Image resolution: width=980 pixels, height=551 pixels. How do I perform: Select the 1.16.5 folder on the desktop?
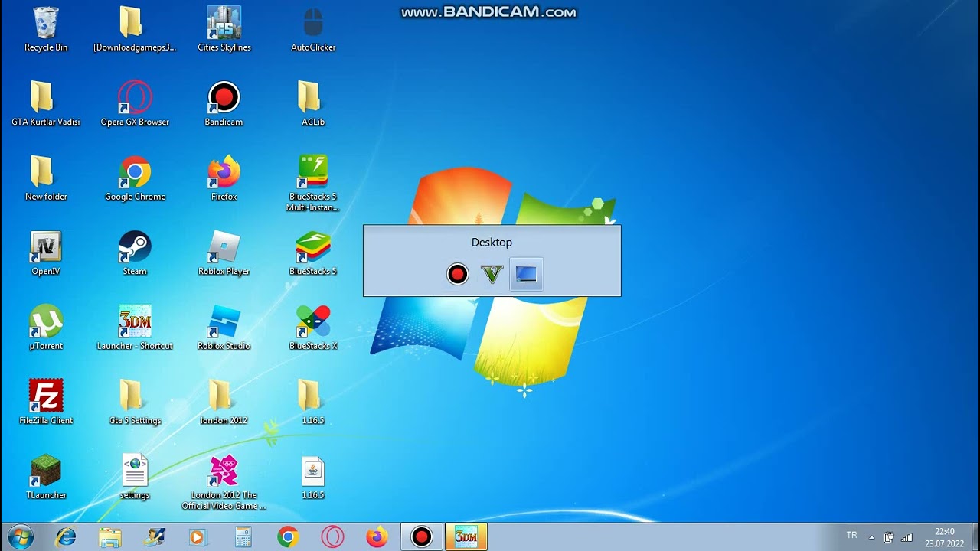(x=313, y=403)
